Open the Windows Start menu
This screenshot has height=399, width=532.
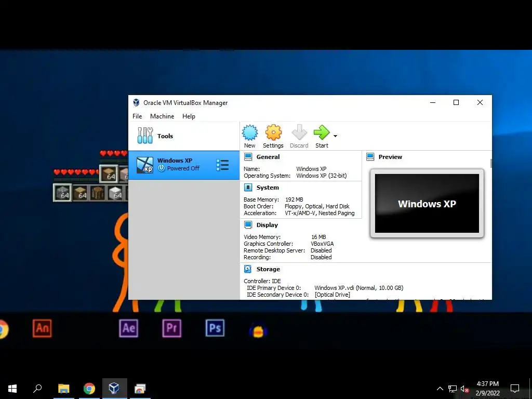pos(12,388)
